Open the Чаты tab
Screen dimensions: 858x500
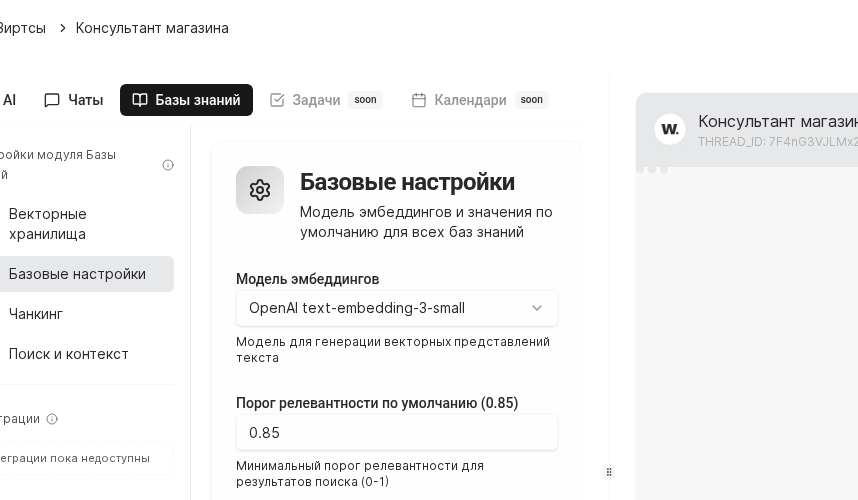pos(73,100)
